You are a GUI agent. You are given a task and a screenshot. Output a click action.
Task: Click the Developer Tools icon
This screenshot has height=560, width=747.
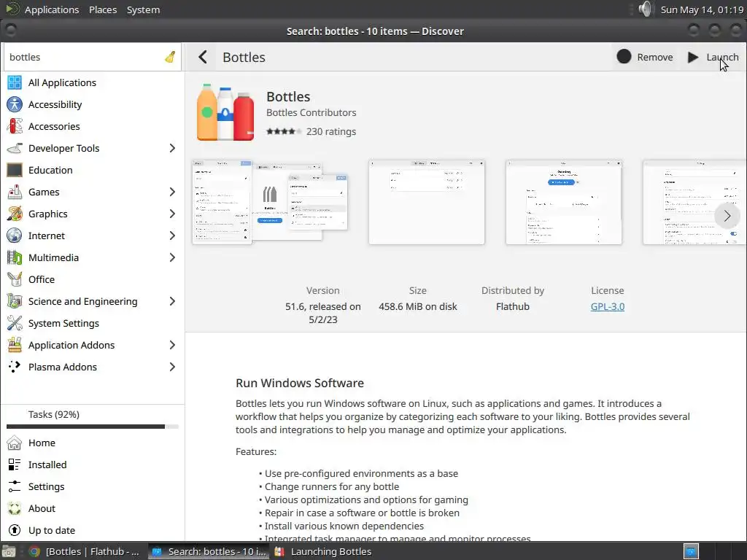click(15, 148)
